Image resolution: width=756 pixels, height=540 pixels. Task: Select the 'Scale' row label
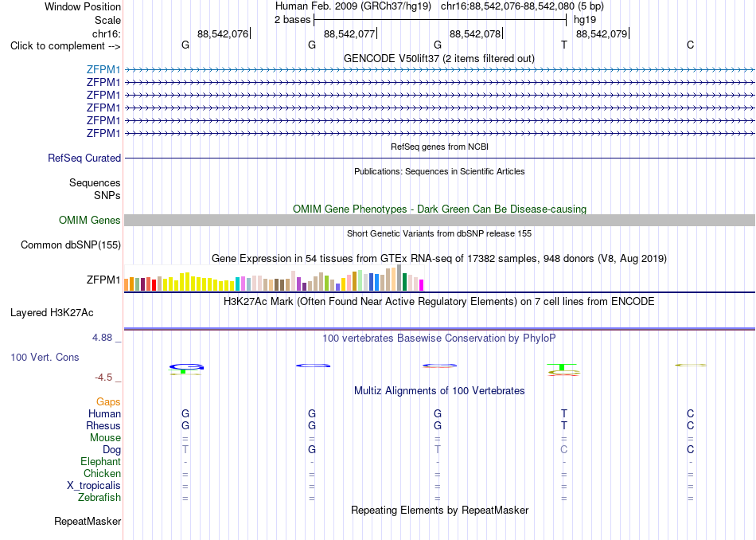pos(107,20)
